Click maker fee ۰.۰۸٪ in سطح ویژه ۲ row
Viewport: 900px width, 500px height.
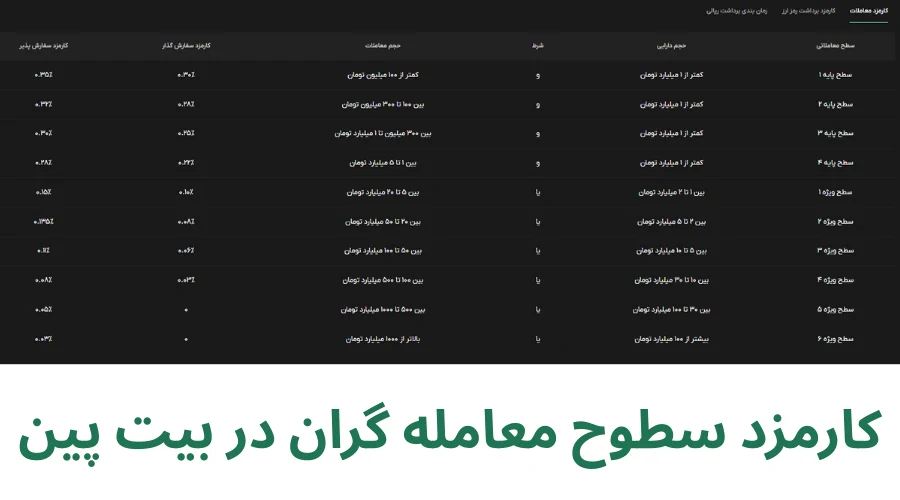click(x=186, y=221)
